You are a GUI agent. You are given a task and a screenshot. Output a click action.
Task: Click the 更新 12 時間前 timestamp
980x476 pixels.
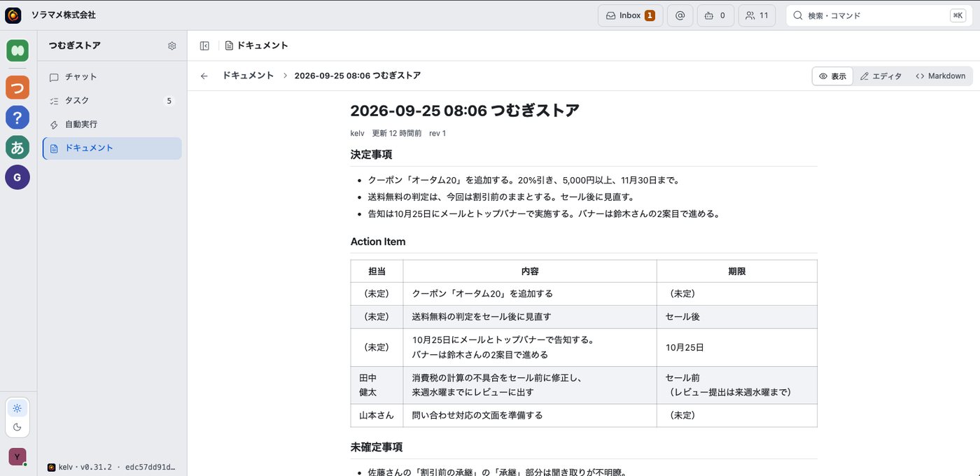coord(396,133)
